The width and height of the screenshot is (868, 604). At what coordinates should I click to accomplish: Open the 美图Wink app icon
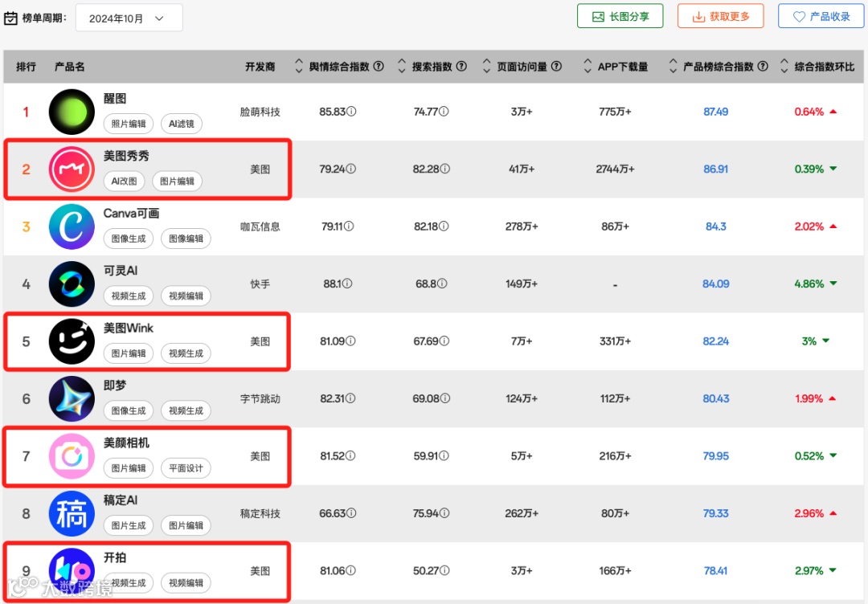[72, 341]
